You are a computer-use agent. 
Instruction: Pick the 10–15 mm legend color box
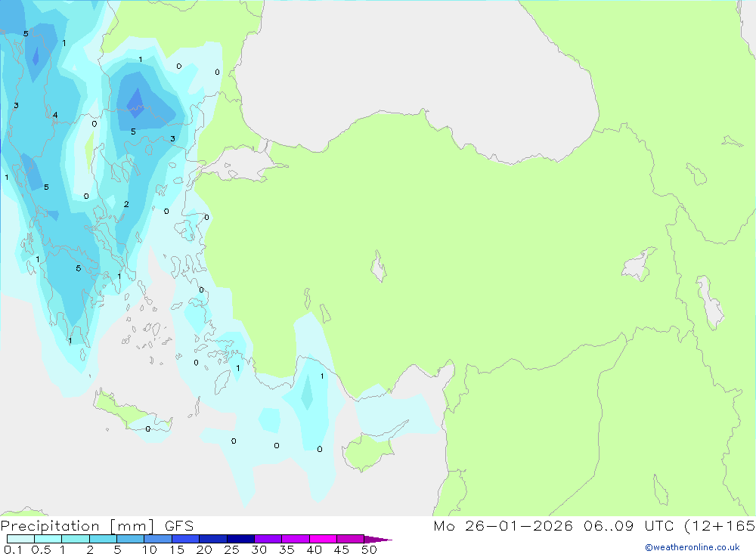point(158,539)
